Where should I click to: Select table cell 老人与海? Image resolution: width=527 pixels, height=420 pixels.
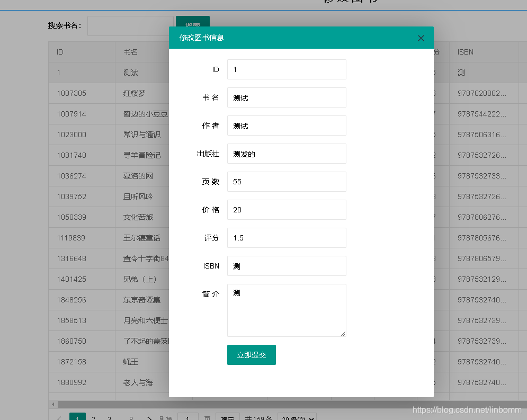coord(142,383)
